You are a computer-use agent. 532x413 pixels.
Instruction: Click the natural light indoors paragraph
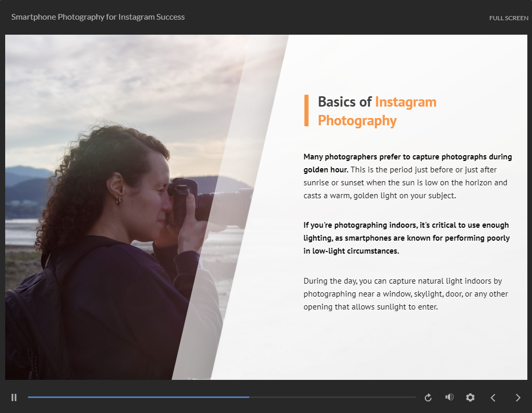coord(406,294)
